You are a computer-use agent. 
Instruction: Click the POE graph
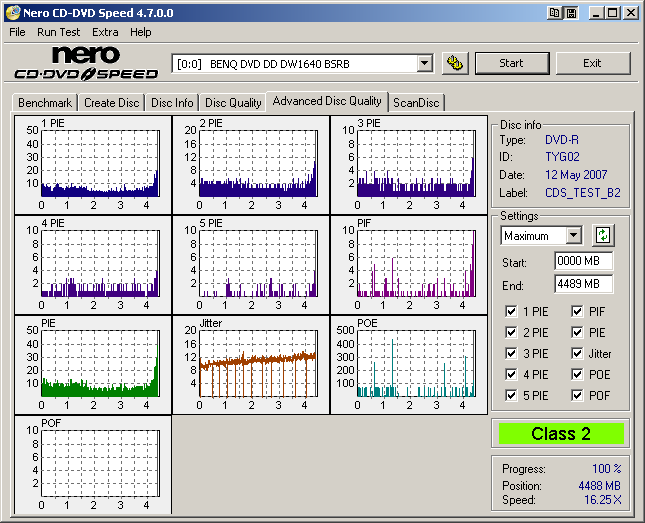pos(409,365)
